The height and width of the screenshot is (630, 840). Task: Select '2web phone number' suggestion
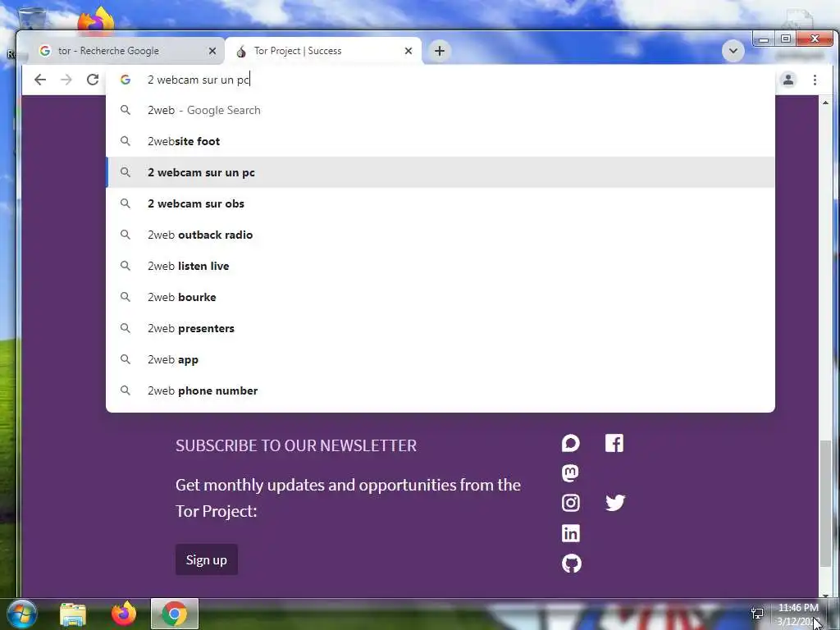point(441,390)
